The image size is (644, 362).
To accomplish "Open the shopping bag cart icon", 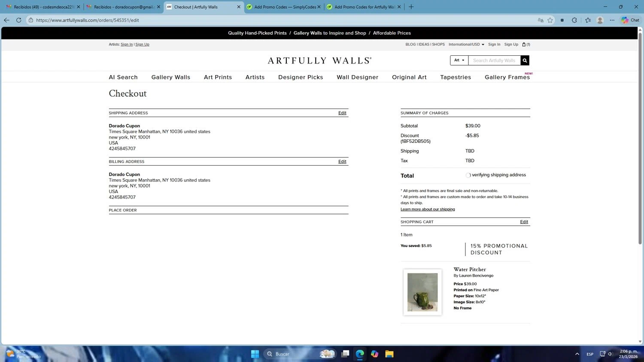I will pyautogui.click(x=526, y=44).
